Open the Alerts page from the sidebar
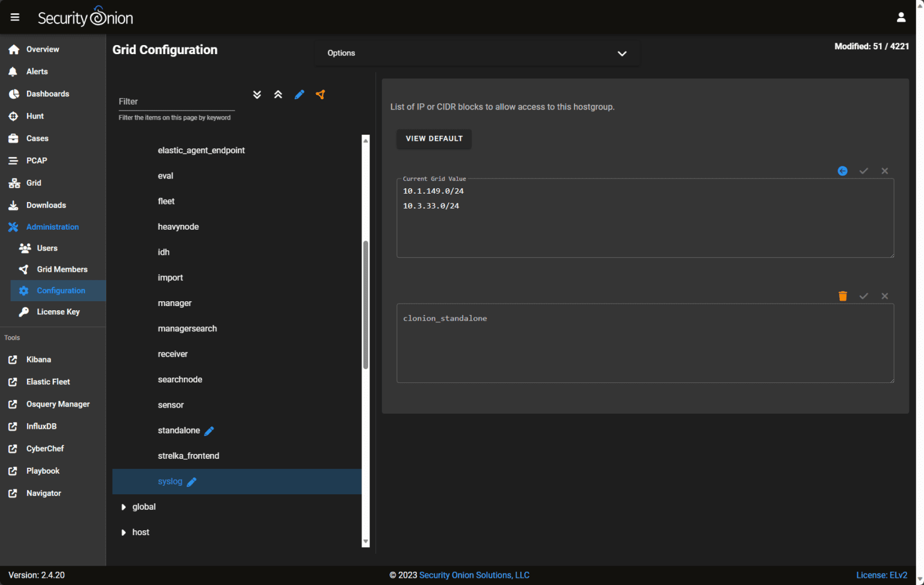 tap(37, 71)
